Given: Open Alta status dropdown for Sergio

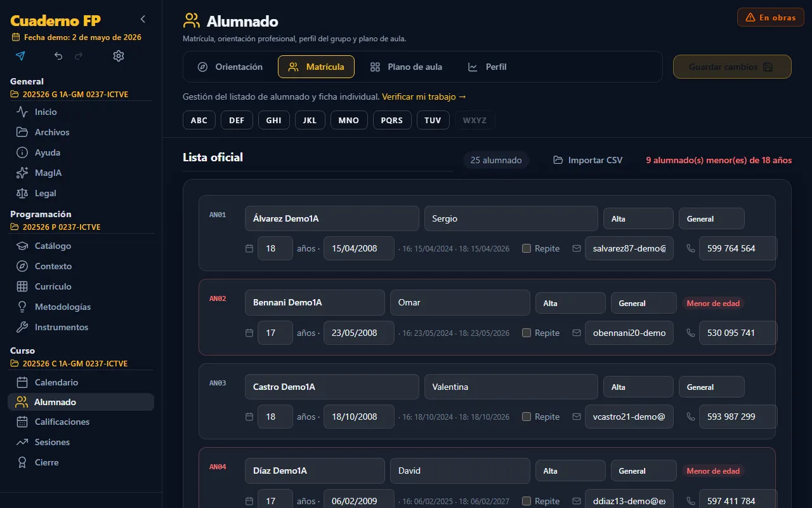Looking at the screenshot, I should pyautogui.click(x=638, y=218).
